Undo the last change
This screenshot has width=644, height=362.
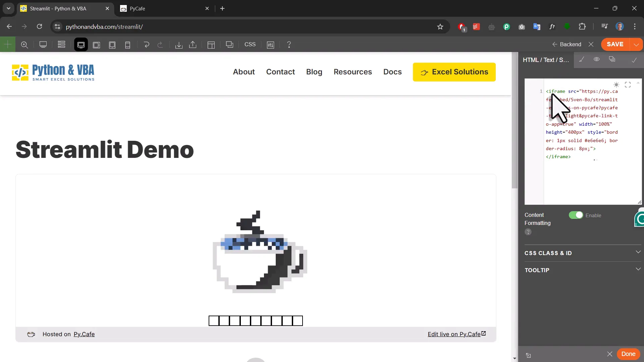(x=147, y=45)
